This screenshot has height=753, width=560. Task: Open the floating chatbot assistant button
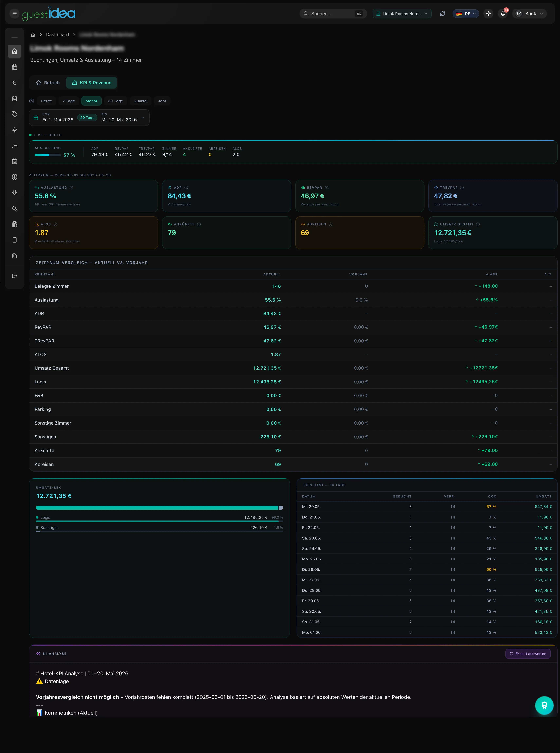pyautogui.click(x=544, y=705)
